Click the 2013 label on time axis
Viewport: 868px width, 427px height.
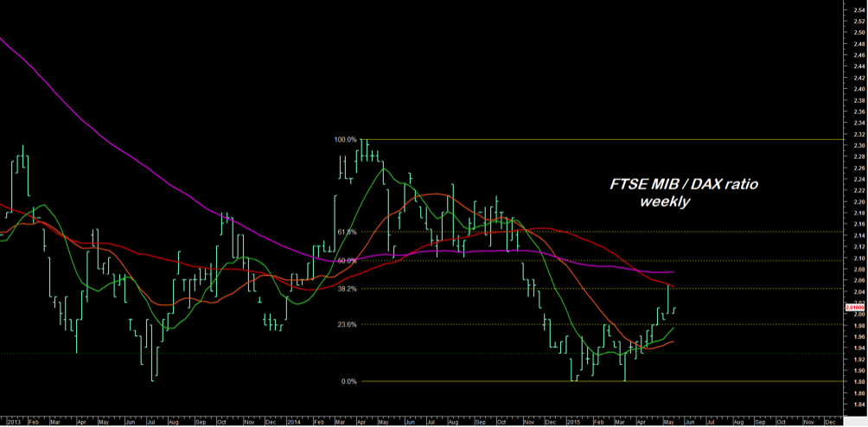15,421
